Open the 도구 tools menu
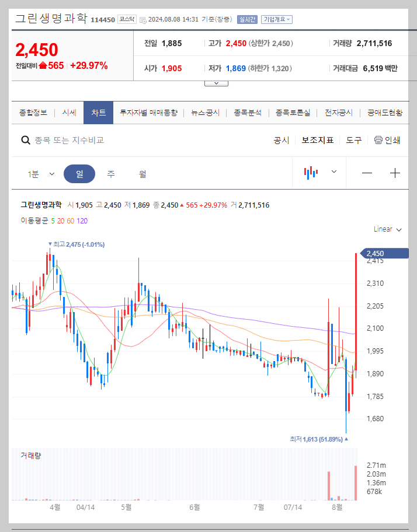The height and width of the screenshot is (532, 417). coord(353,140)
